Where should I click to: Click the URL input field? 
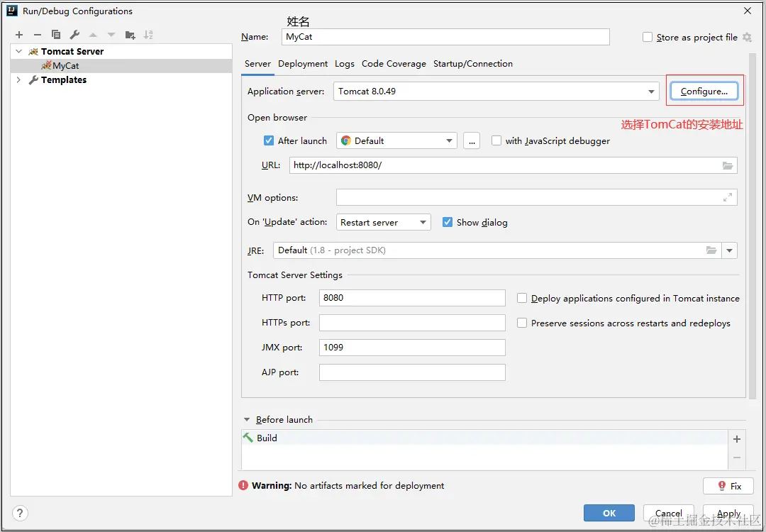coord(513,165)
